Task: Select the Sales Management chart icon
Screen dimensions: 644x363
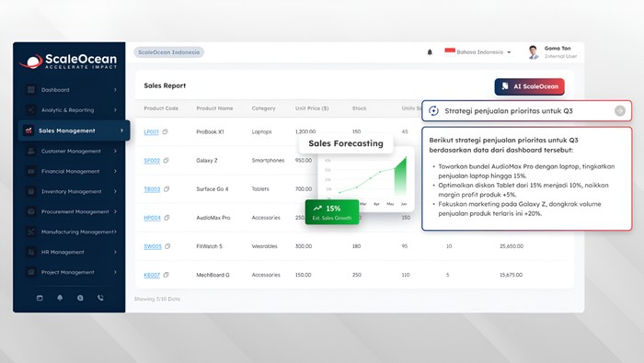Action: 29,130
